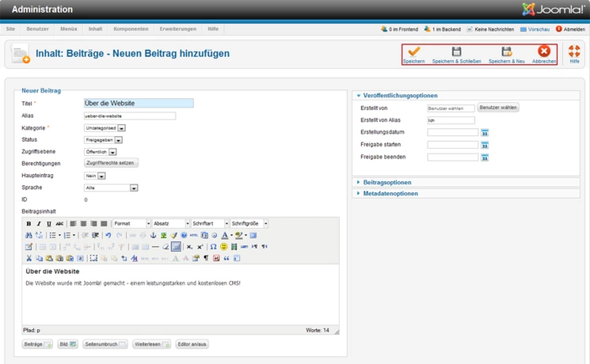Toggle bold formatting in the editor
This screenshot has width=590, height=364.
(x=29, y=224)
